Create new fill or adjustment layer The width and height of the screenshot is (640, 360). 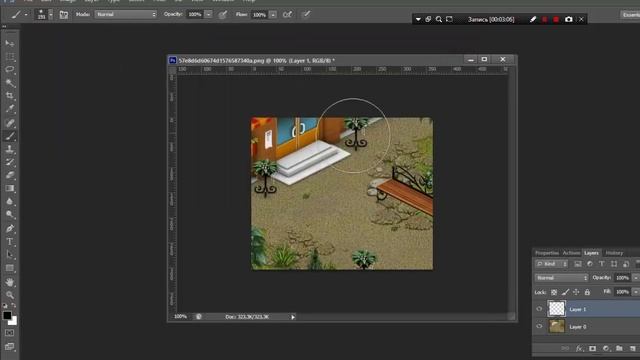606,348
